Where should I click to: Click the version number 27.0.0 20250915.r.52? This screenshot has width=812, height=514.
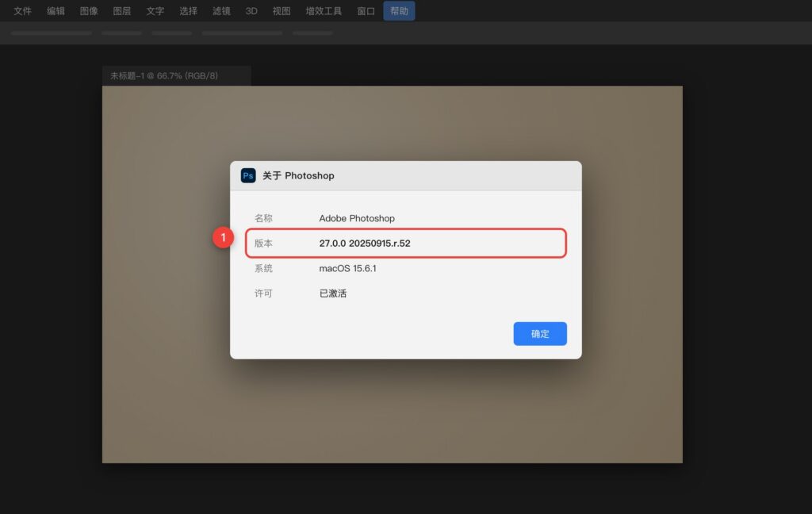pyautogui.click(x=365, y=244)
